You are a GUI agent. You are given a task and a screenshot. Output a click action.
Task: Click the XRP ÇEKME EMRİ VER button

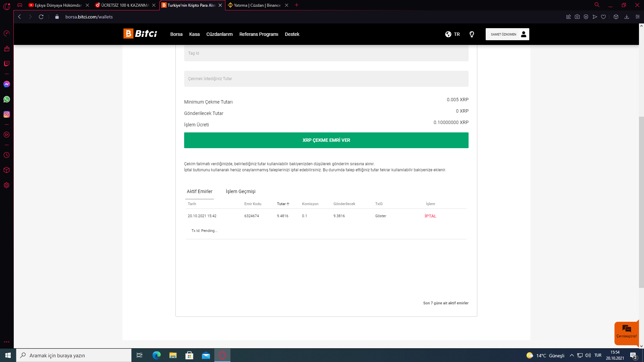[326, 140]
